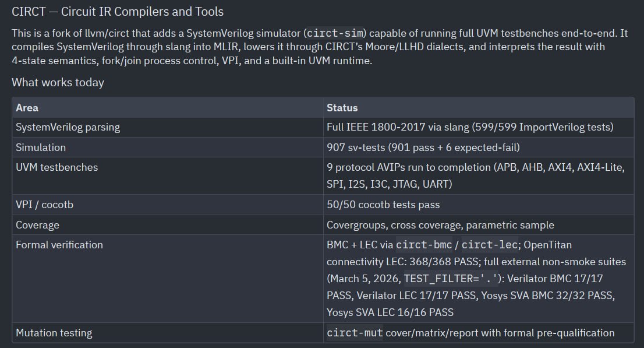This screenshot has width=644, height=348.
Task: Click the circt-lec code snippet
Action: tap(490, 245)
